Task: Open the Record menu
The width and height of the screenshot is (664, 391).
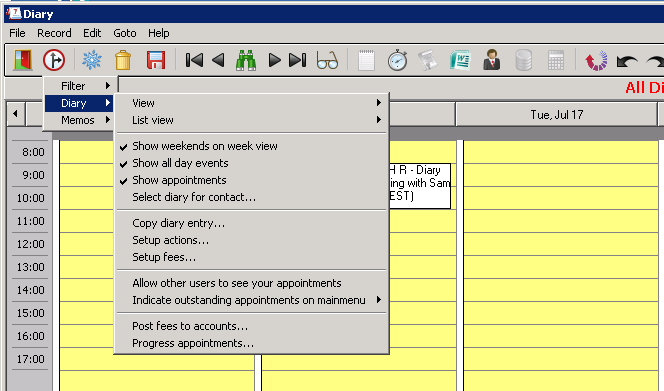Action: [54, 33]
